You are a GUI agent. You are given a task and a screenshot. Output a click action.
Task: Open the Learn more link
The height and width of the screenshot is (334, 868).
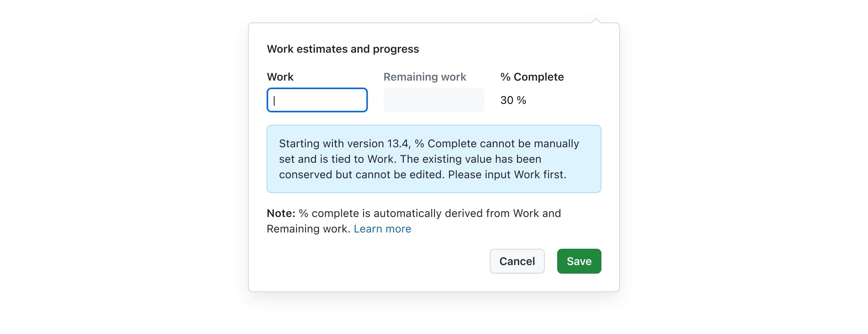(382, 229)
